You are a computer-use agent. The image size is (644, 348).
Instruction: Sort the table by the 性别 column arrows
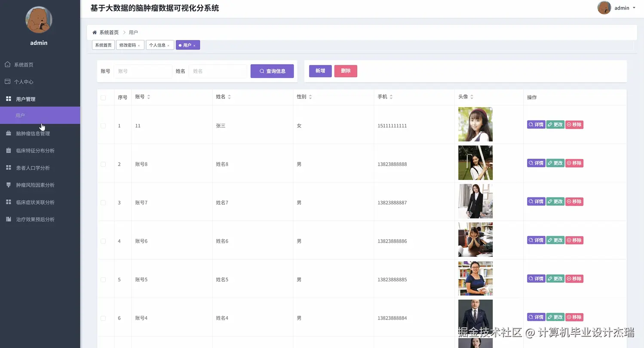[x=310, y=97]
